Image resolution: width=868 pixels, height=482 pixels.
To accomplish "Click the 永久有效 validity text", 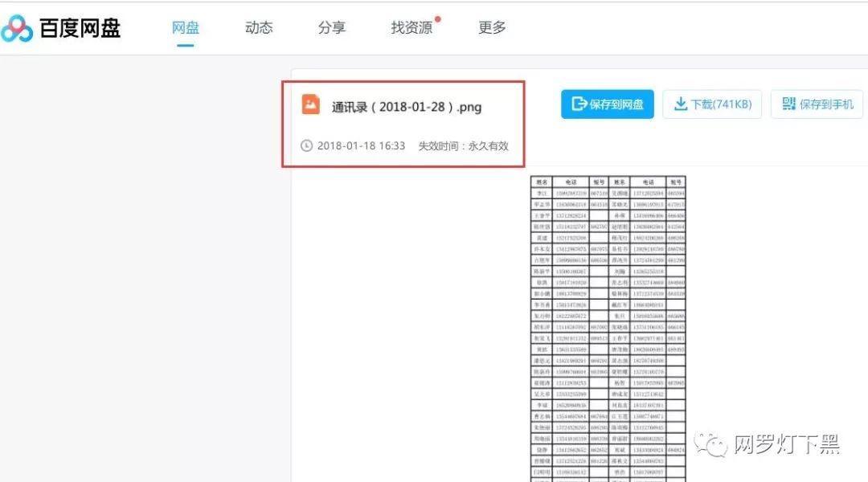I will coord(491,146).
